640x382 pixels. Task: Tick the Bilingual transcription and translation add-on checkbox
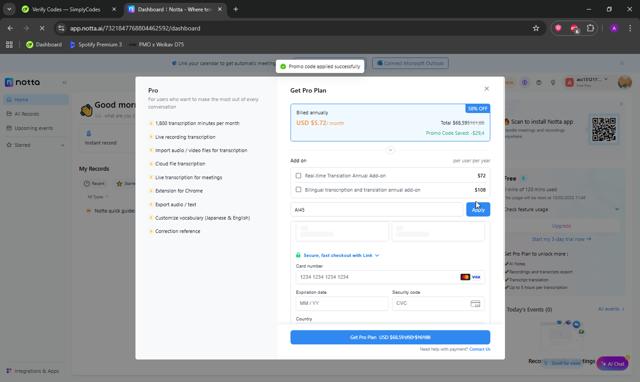coord(298,190)
